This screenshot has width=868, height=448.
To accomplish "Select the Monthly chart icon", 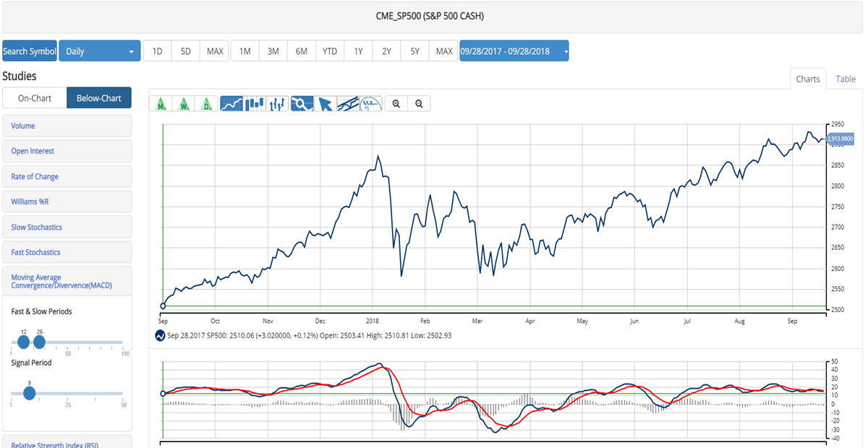I will tap(161, 103).
